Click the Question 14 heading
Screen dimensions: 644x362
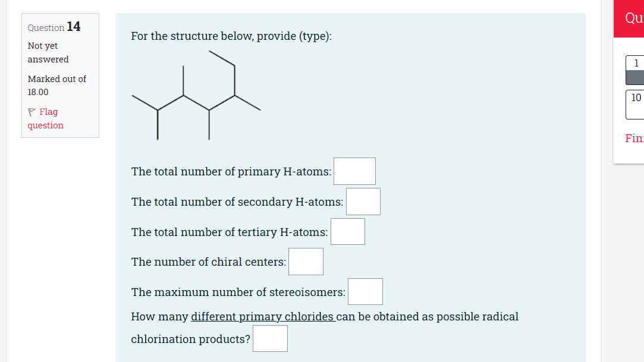pyautogui.click(x=54, y=27)
